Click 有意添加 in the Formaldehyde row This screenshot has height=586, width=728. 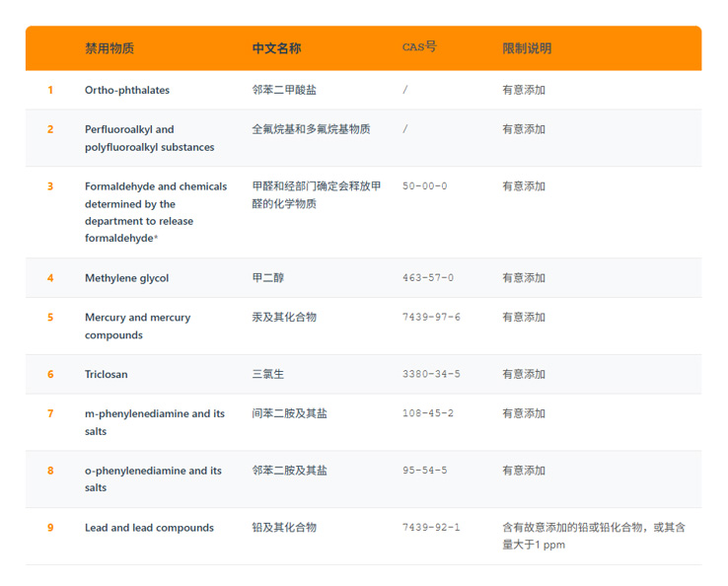524,186
